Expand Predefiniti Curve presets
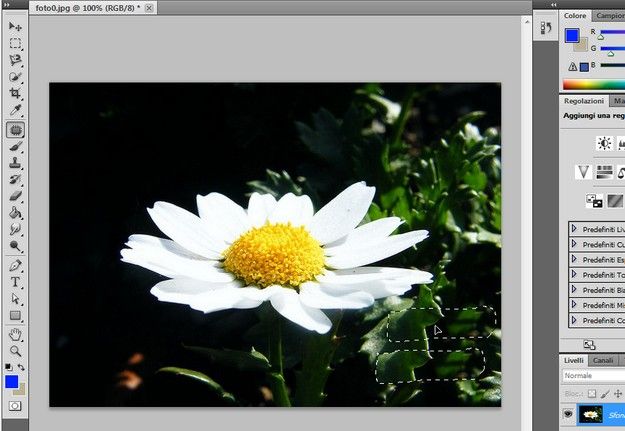 click(x=574, y=244)
